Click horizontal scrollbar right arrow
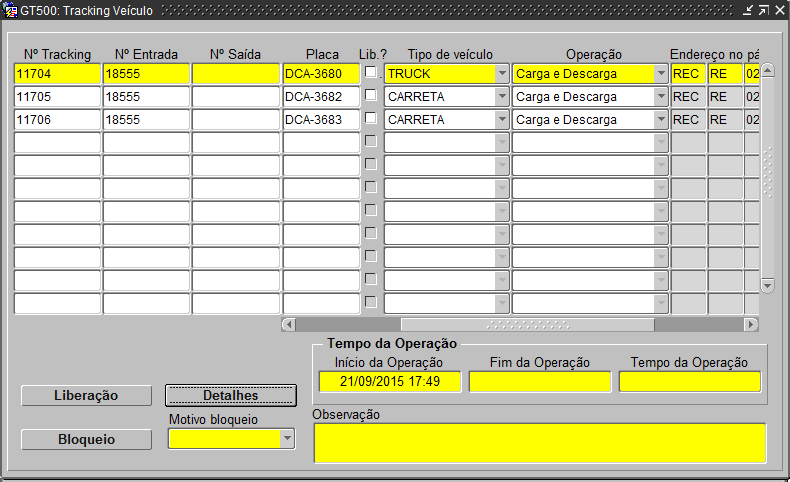The height and width of the screenshot is (482, 790). coord(751,324)
